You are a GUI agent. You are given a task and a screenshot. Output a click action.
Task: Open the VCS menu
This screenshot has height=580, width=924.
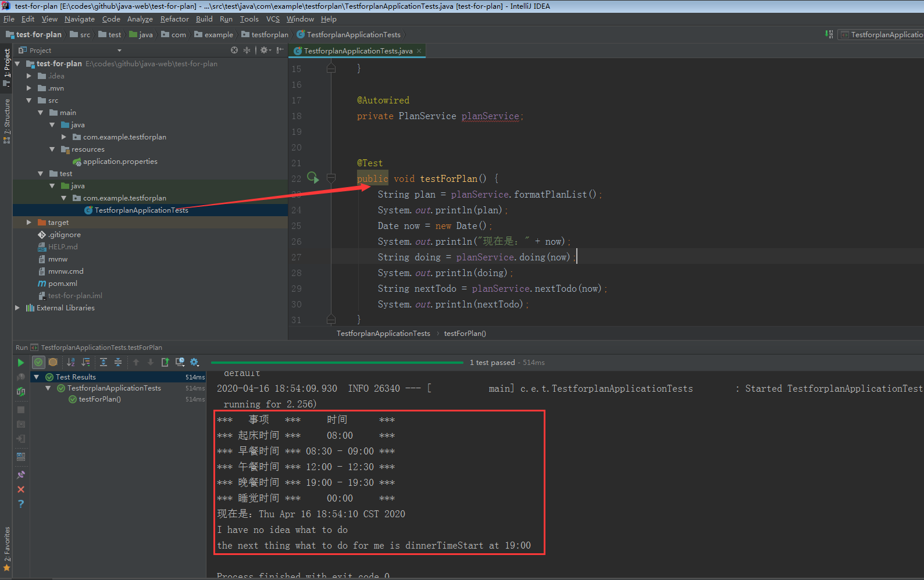[x=273, y=19]
